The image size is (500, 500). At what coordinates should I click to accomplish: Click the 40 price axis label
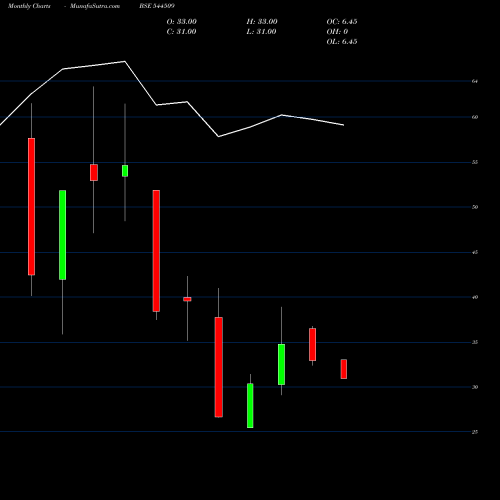(475, 297)
